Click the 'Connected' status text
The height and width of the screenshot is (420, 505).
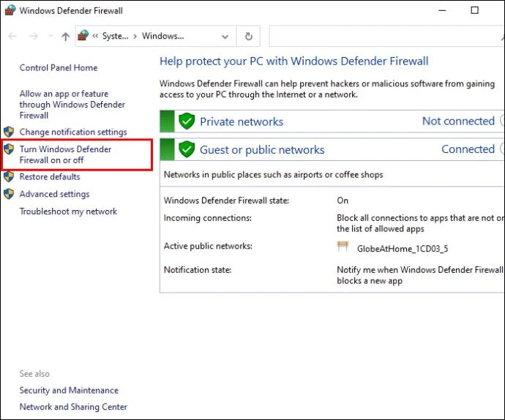click(x=468, y=149)
